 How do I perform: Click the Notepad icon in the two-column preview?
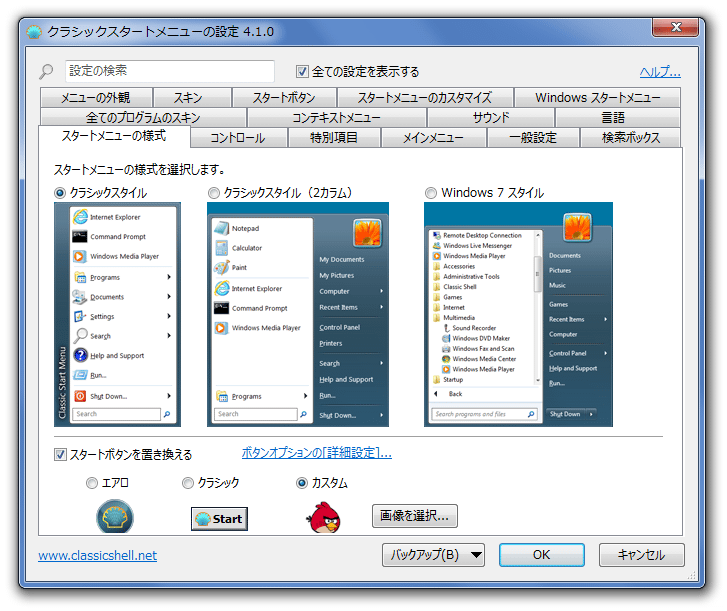click(x=222, y=228)
